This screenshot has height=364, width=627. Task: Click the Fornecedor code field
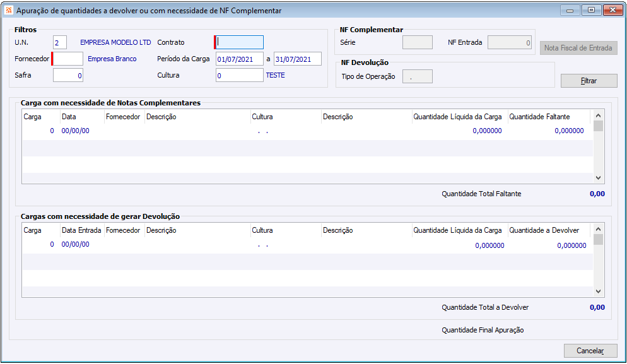pos(67,59)
